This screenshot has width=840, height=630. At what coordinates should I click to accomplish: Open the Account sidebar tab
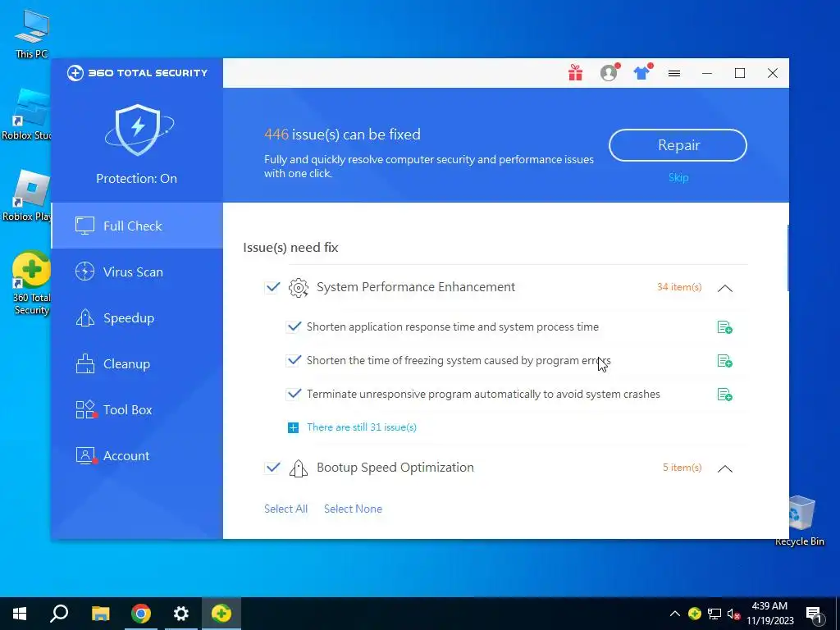tap(137, 456)
